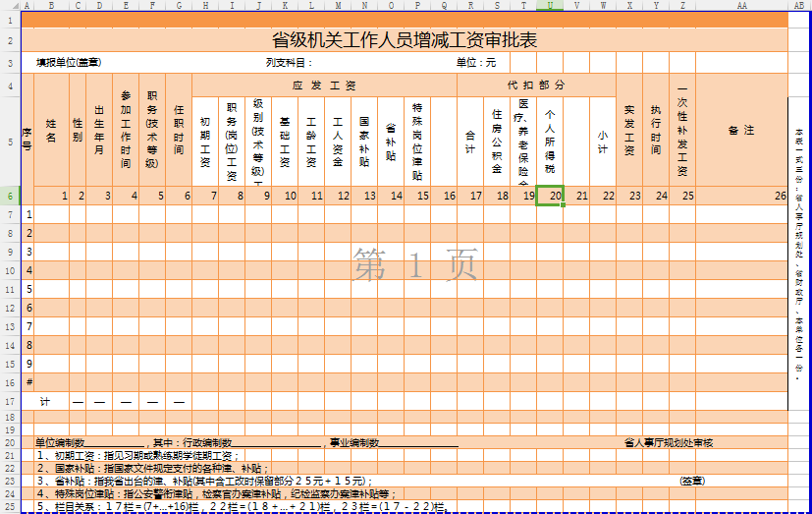This screenshot has width=812, height=514.
Task: Select the 应发工资 merged header cell
Action: click(324, 86)
